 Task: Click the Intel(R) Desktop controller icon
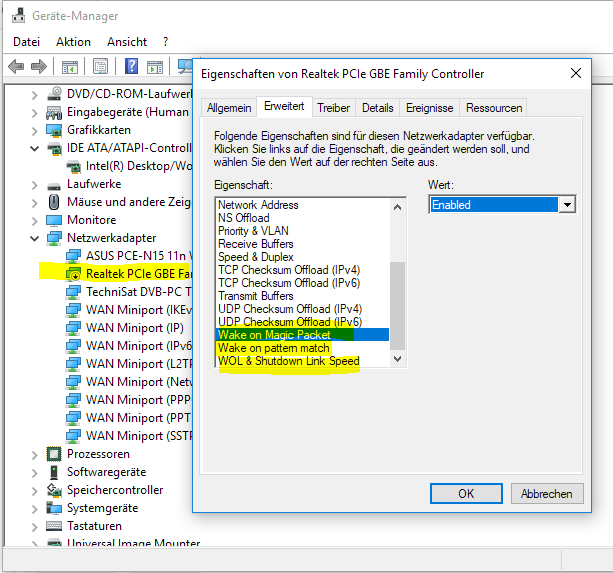[x=73, y=167]
